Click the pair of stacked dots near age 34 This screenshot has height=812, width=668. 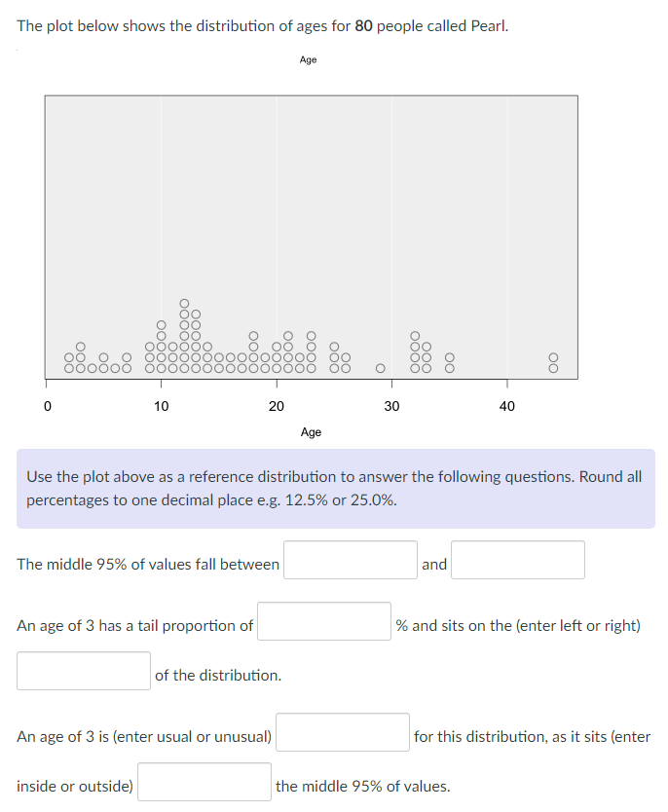[x=448, y=360]
